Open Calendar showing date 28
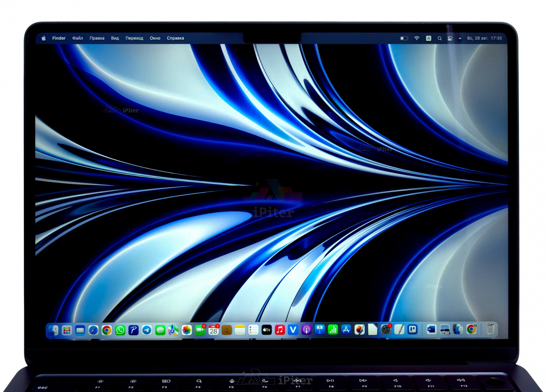 click(x=214, y=330)
